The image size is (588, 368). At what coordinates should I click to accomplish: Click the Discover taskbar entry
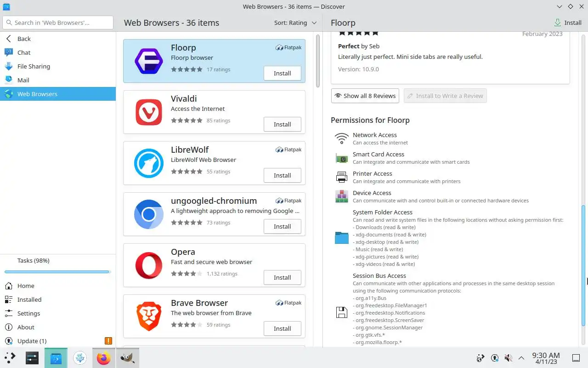point(56,358)
